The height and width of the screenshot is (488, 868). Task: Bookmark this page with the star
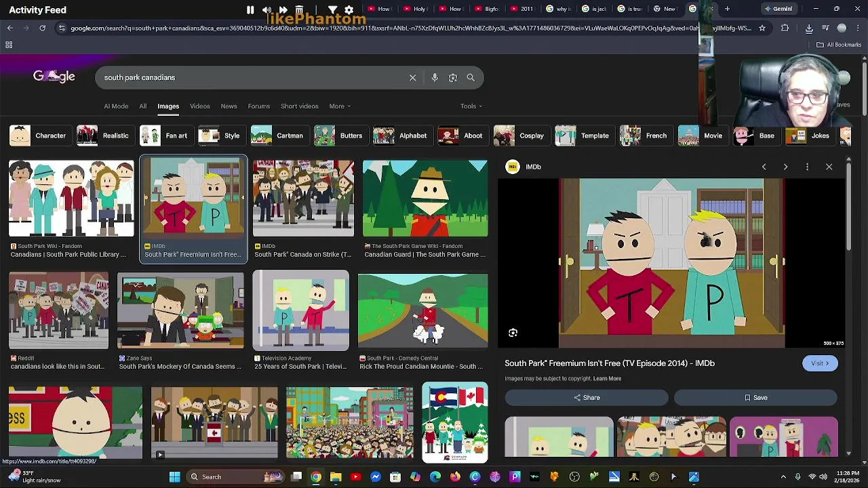tap(762, 28)
